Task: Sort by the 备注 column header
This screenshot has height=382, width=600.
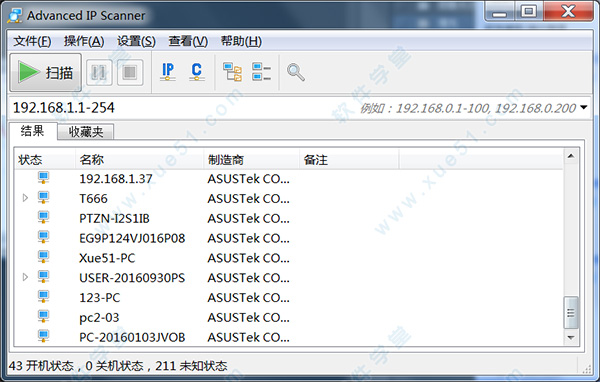Action: pyautogui.click(x=349, y=160)
